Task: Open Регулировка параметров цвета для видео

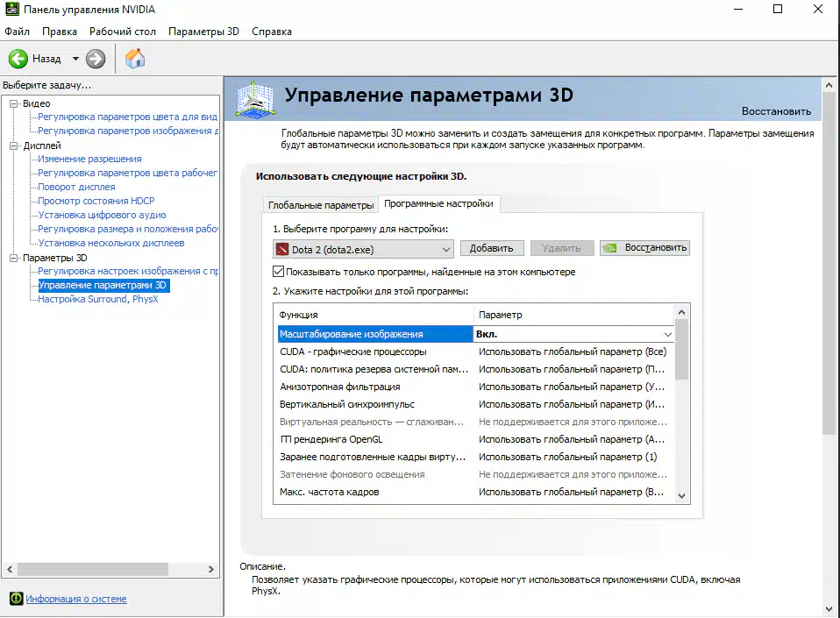Action: click(x=127, y=117)
